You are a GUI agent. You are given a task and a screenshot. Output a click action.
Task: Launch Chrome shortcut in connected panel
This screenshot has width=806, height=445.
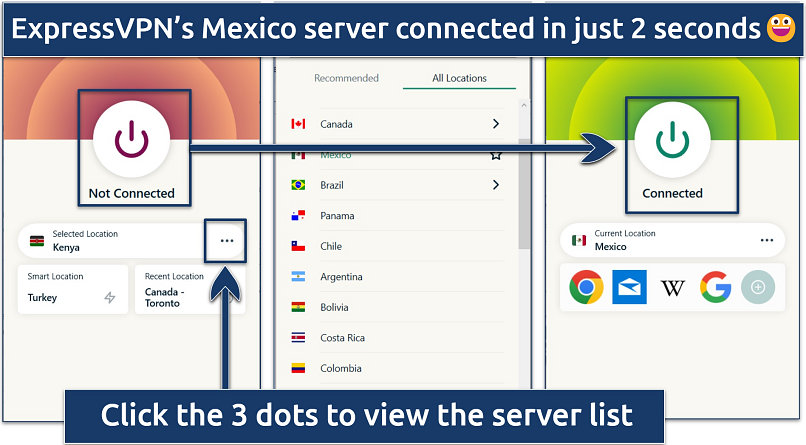(586, 287)
